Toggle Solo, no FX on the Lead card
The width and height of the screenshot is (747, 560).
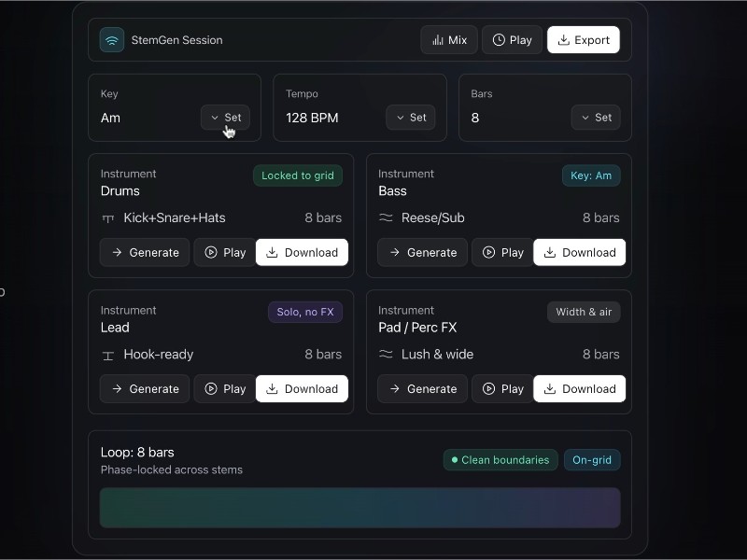click(305, 312)
